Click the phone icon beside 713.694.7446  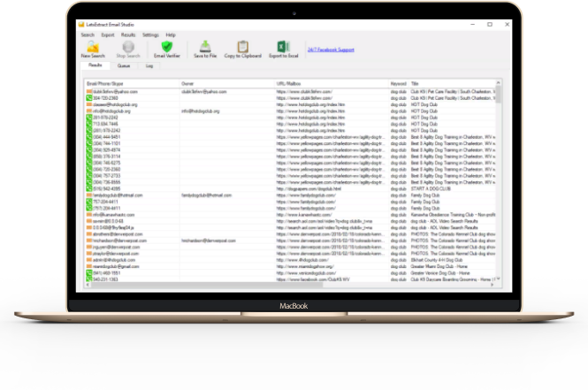coord(89,124)
